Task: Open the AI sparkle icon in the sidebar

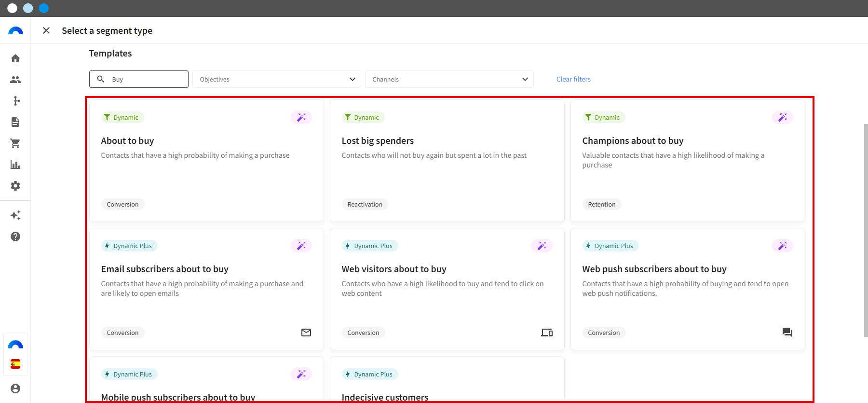Action: coord(15,215)
